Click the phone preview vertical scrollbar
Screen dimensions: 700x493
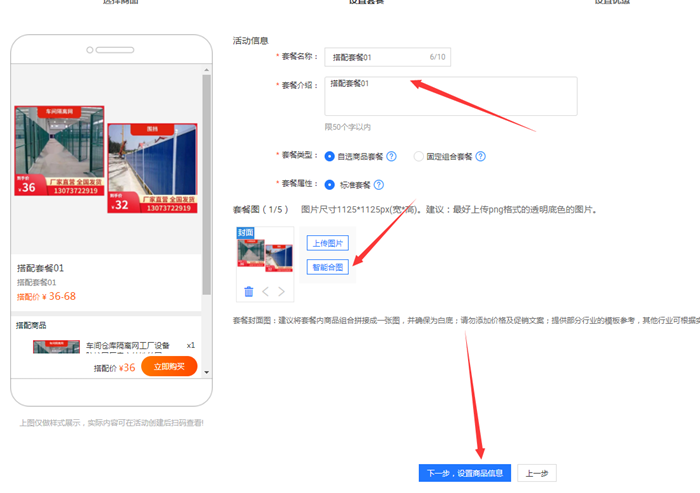(206, 180)
